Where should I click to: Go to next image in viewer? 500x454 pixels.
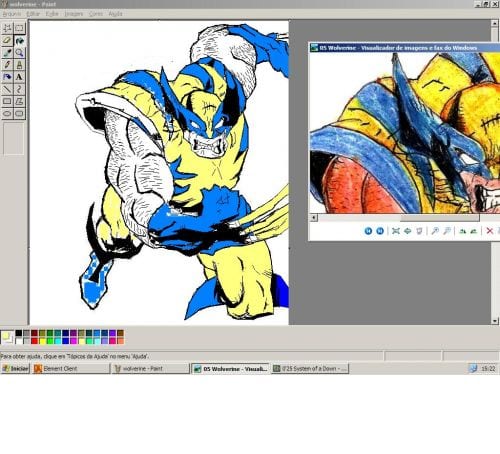pos(380,231)
